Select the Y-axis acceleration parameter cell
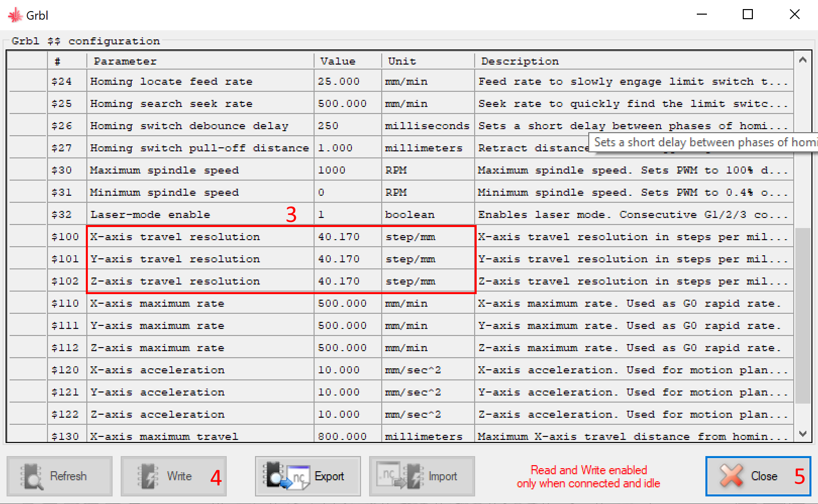Screen dimensions: 818x504 (200, 392)
